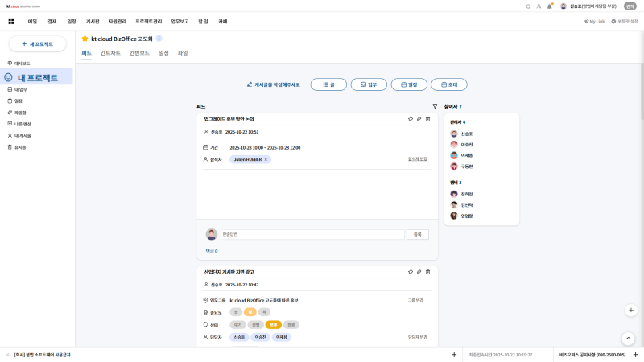644x362 pixels.
Task: Pin the first feed post
Action: coord(410,119)
